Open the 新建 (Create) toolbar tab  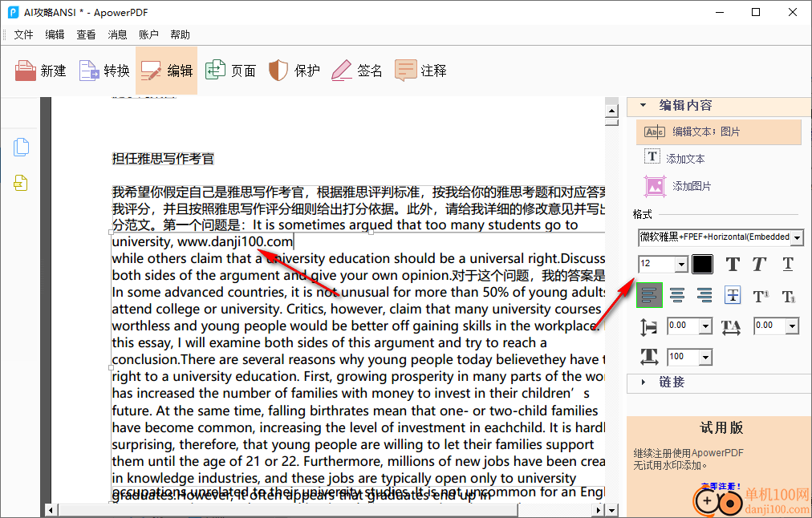pos(40,71)
